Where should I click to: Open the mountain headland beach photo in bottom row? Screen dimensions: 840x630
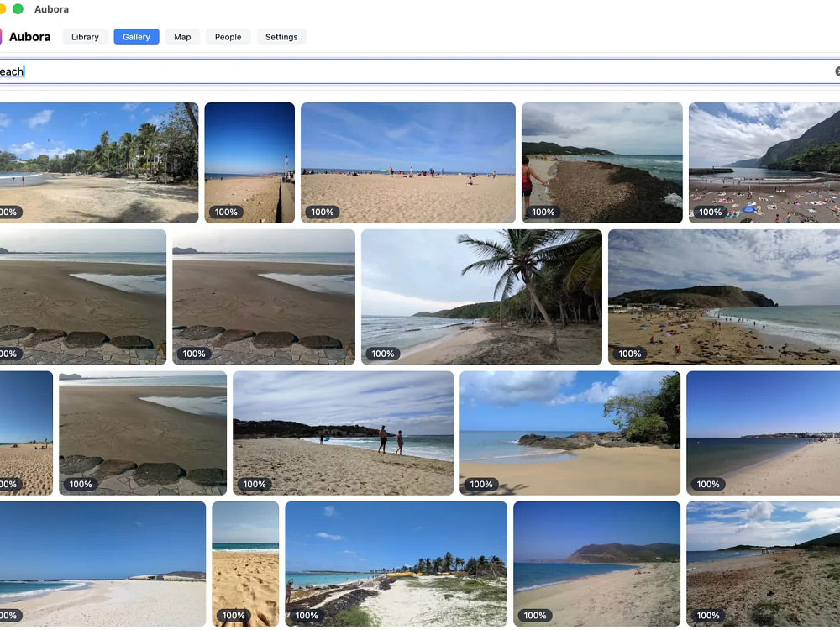point(596,564)
